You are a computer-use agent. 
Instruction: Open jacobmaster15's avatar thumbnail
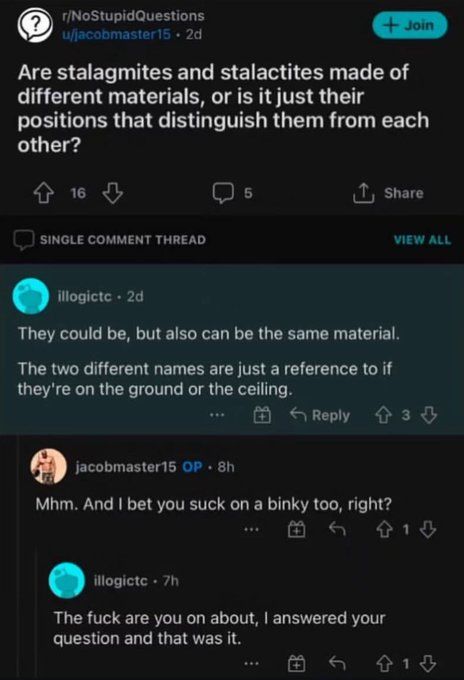48,467
